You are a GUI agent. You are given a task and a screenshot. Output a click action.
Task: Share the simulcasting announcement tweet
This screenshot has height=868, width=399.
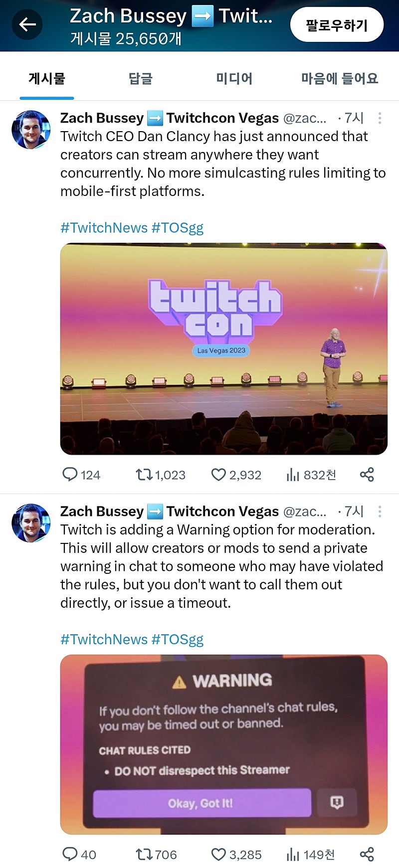point(367,474)
